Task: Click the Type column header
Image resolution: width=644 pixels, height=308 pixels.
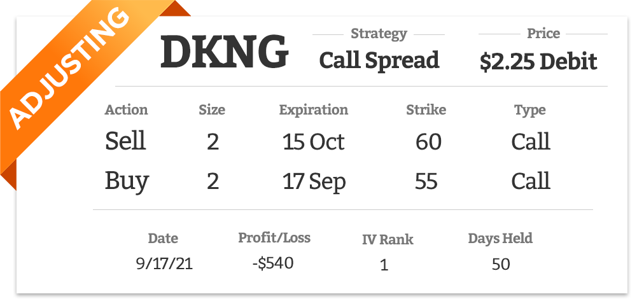Action: click(x=530, y=111)
